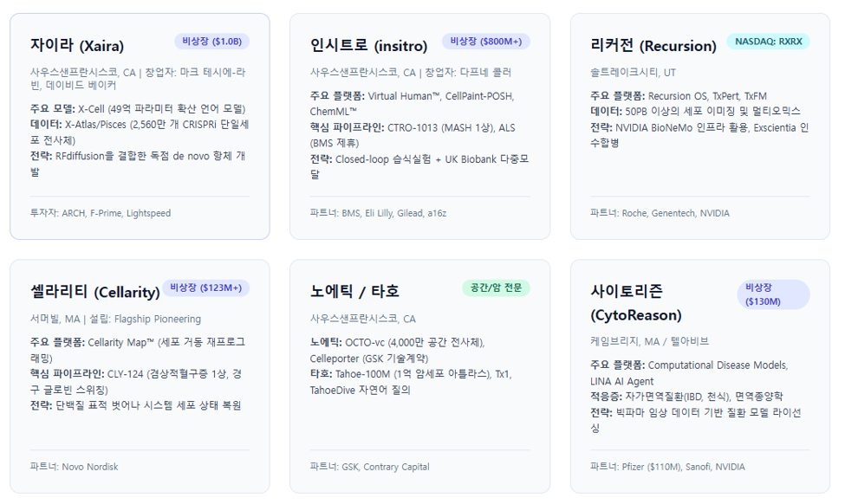Click the GSK, Contrary Capital partners line

tap(370, 467)
